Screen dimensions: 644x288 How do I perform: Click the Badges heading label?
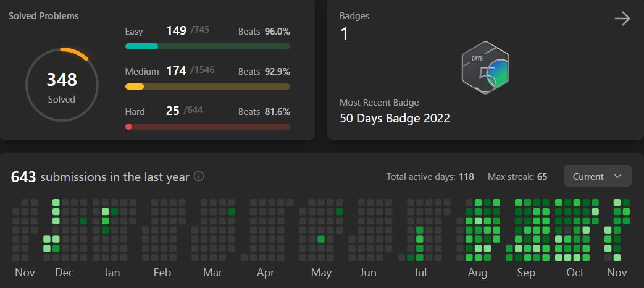[354, 15]
